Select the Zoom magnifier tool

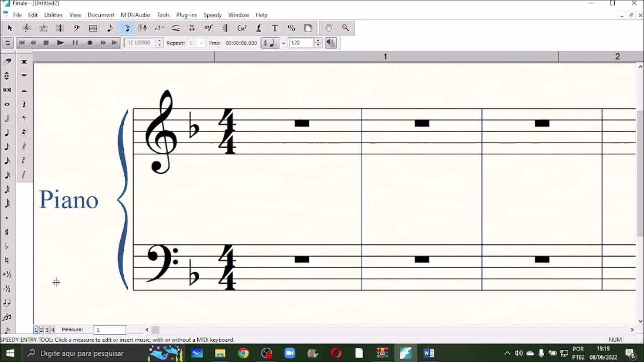[x=345, y=28]
